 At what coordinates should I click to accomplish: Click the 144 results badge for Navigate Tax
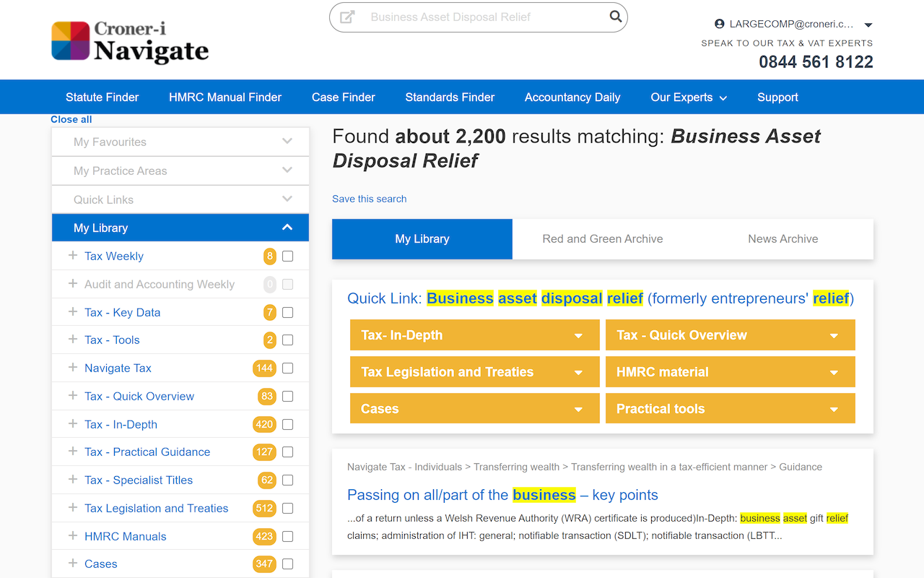[x=264, y=368]
